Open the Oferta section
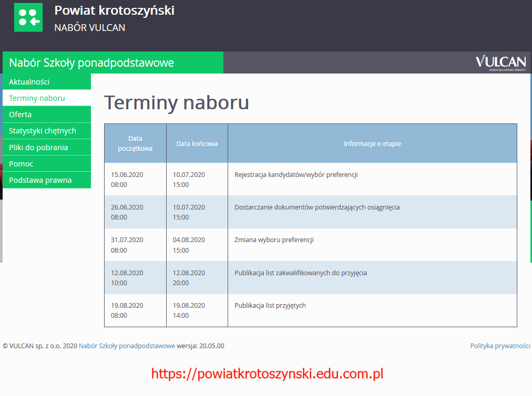 tap(21, 114)
